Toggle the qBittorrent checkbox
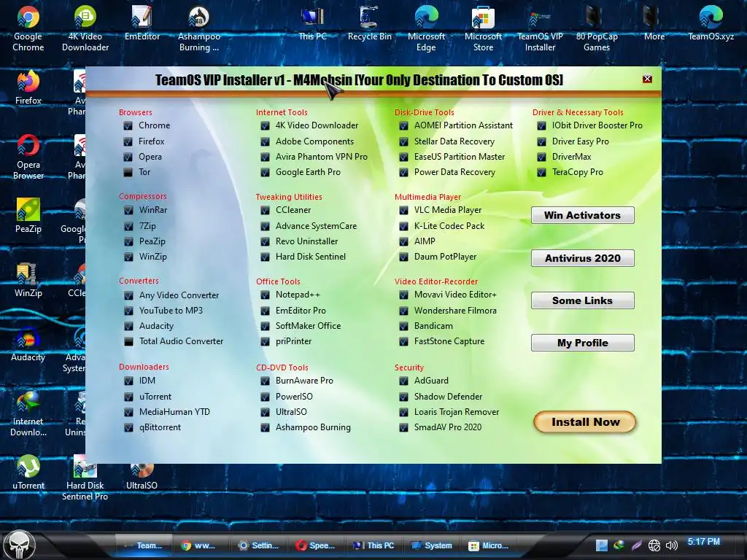This screenshot has width=747, height=560. point(128,427)
